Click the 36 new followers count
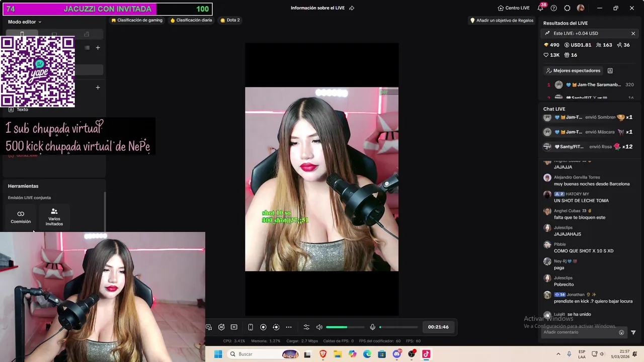Screen dimensions: 644x362 pos(623,45)
